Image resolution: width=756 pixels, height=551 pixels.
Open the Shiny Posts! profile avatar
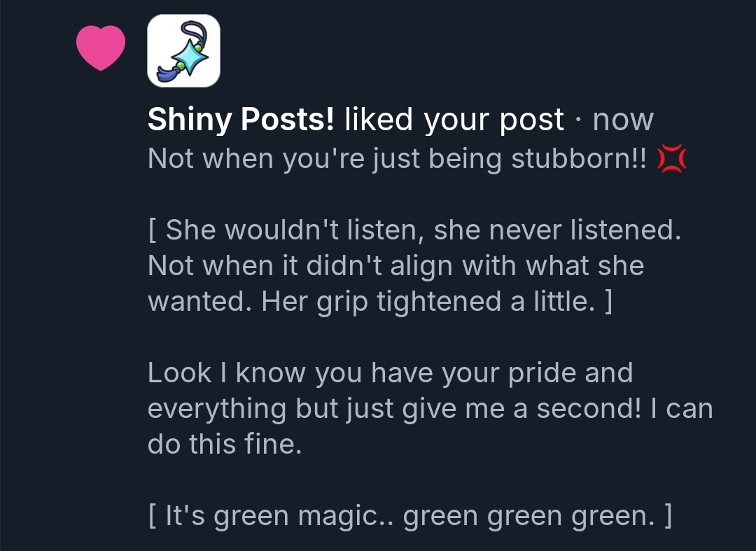click(x=183, y=51)
